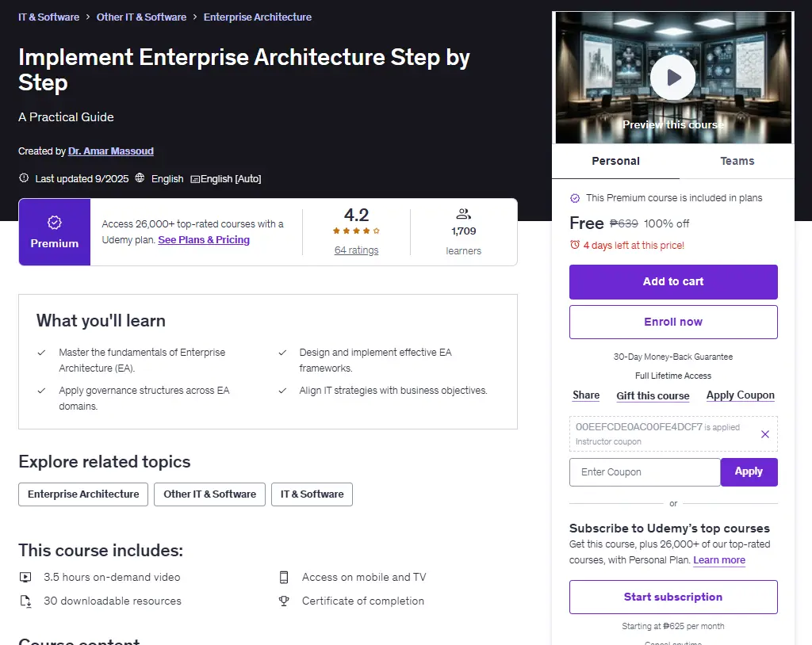The height and width of the screenshot is (645, 812).
Task: Click '3.5 hours on-demand video' text
Action: (112, 577)
